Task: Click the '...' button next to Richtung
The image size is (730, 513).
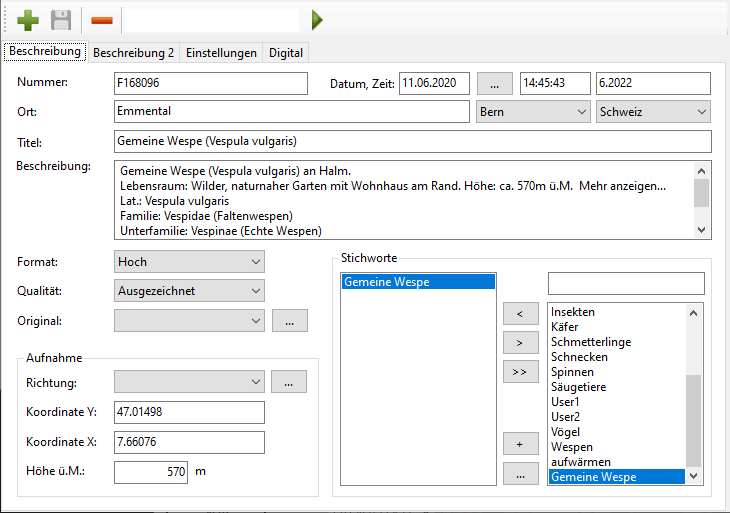Action: click(x=289, y=382)
